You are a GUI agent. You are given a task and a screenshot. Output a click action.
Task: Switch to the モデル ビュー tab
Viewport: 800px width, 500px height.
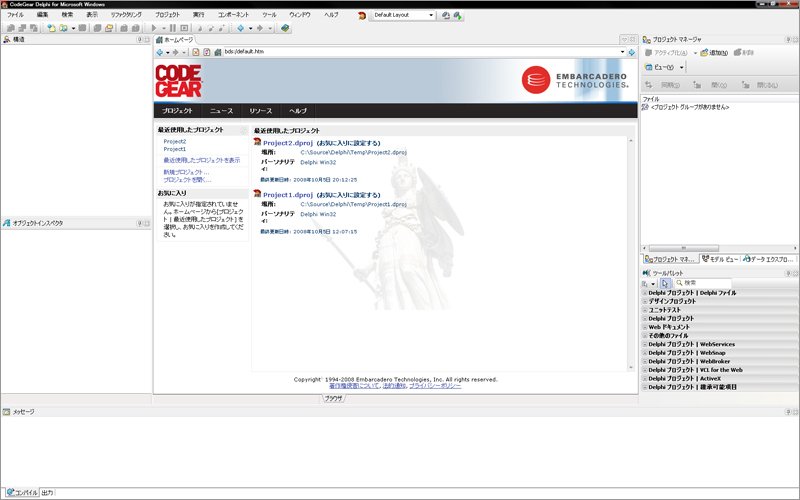coord(720,259)
